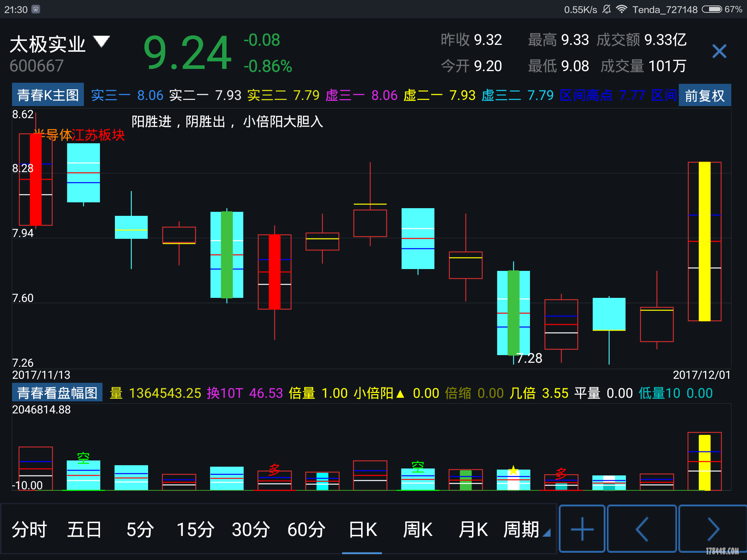Image resolution: width=747 pixels, height=560 pixels.
Task: Tap the 阳胜进，阴胜出 chart tip text
Action: tap(227, 121)
